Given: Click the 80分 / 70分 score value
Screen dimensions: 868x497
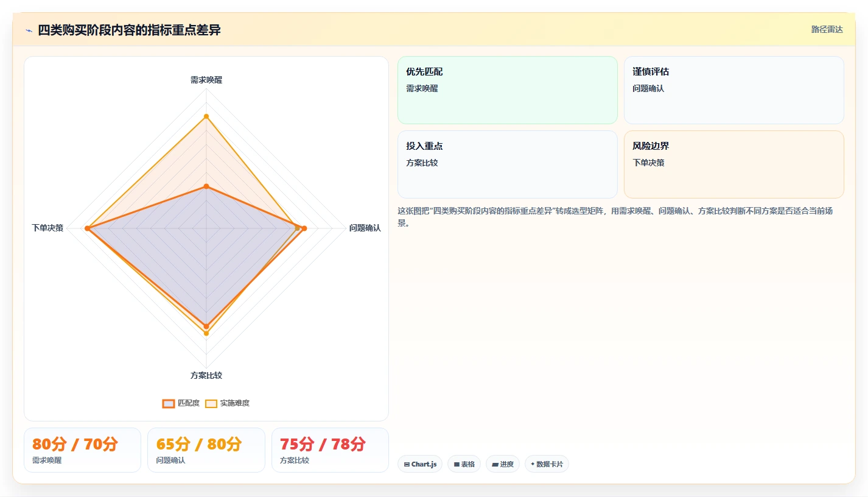Looking at the screenshot, I should (x=75, y=444).
